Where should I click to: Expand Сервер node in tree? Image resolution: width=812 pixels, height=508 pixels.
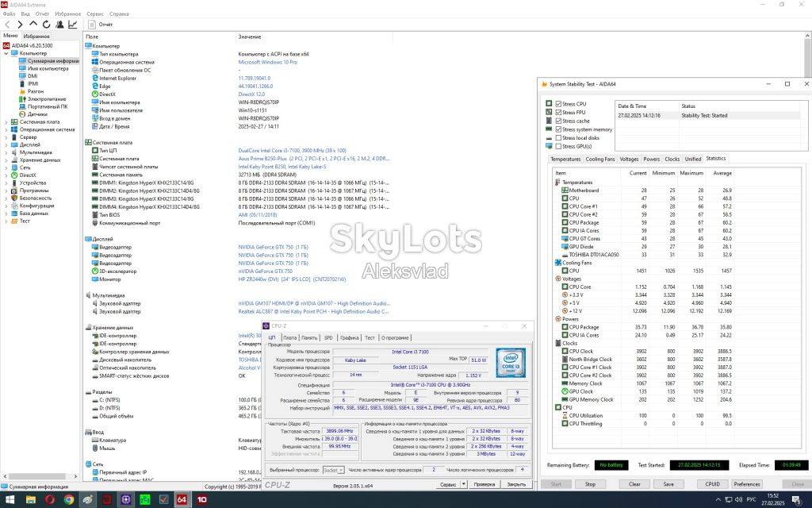tap(6, 137)
